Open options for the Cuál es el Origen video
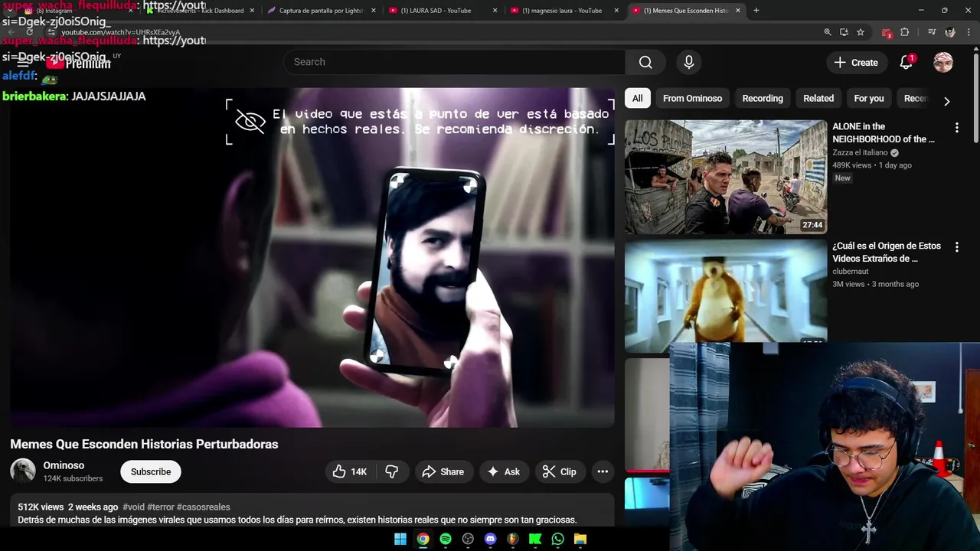This screenshot has width=980, height=551. pyautogui.click(x=956, y=247)
